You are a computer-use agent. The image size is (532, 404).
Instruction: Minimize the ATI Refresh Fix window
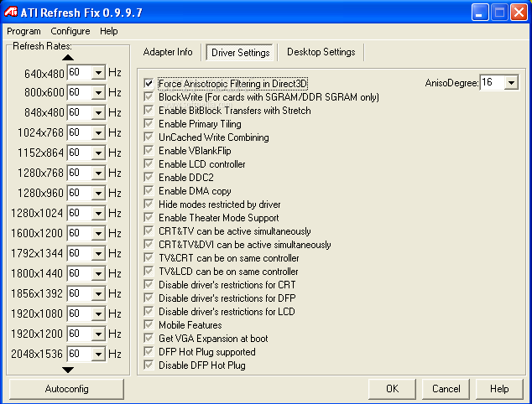click(480, 13)
